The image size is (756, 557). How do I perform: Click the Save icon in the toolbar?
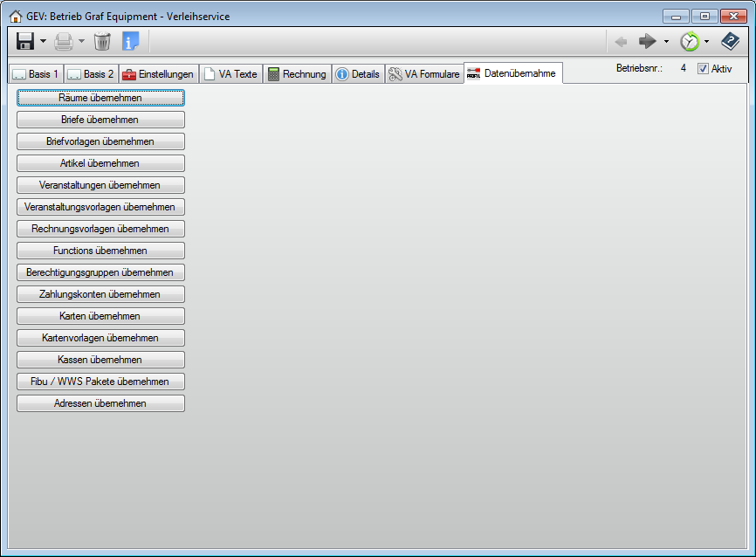click(x=24, y=41)
